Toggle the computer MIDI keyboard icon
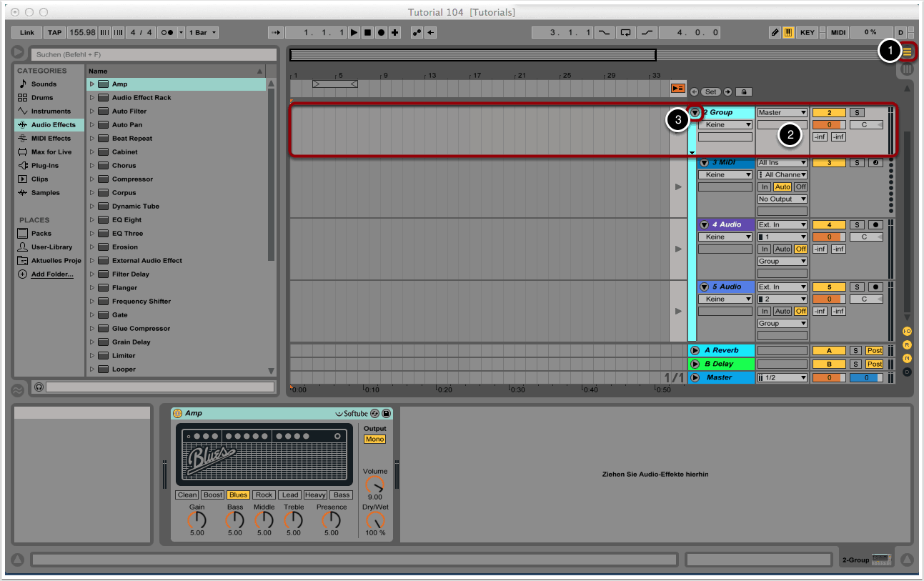Screen dimensions: 924x581 (x=789, y=33)
